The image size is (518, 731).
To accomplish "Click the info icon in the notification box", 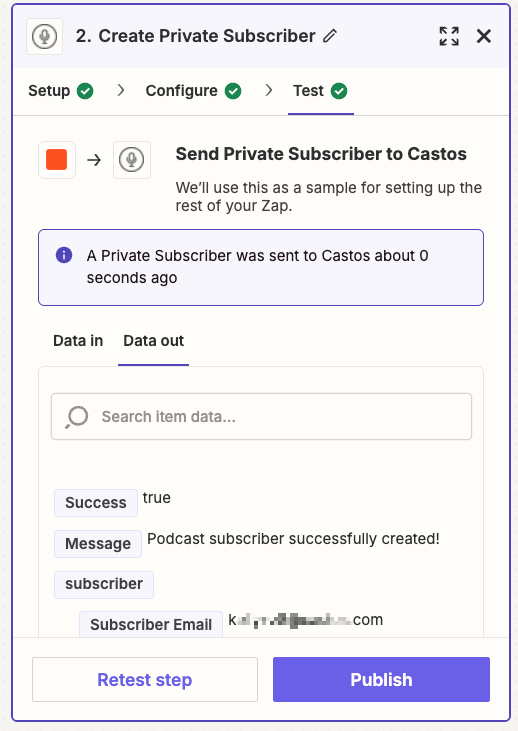I will 64,255.
